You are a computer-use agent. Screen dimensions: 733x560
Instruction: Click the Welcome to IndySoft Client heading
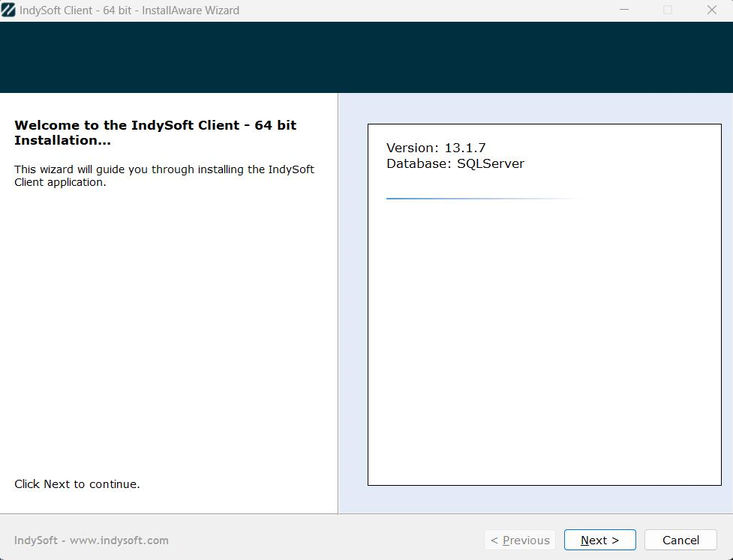click(155, 133)
